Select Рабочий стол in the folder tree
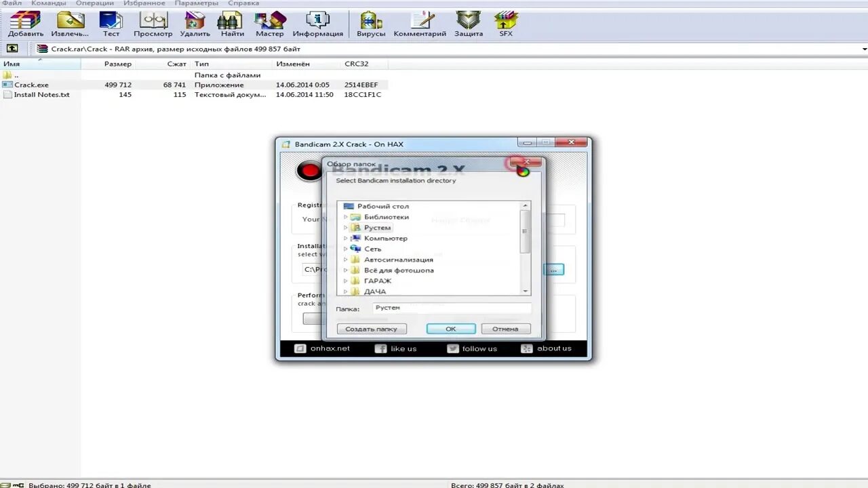 pos(383,206)
